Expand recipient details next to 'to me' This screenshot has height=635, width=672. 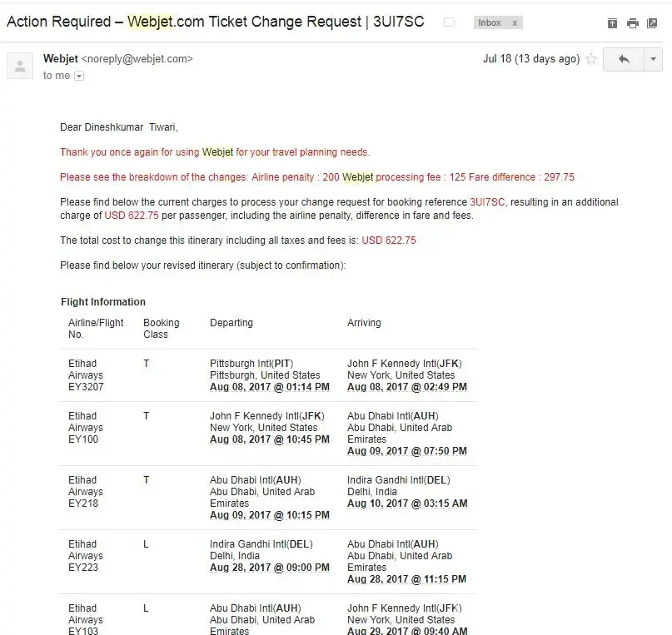point(79,76)
